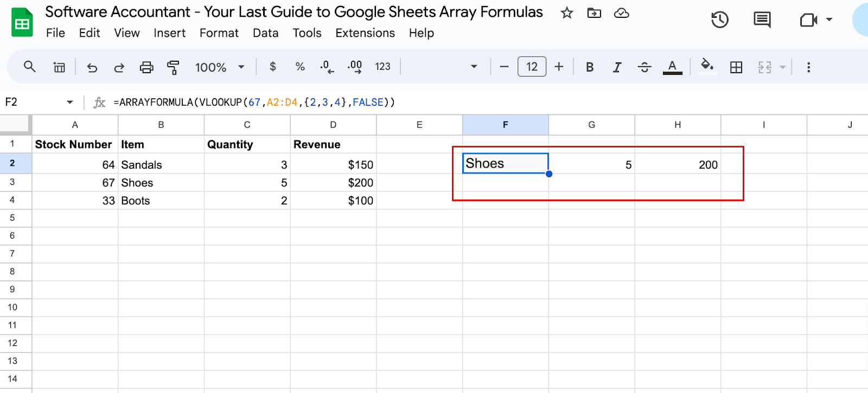868x393 pixels.
Task: Open the Extensions menu
Action: point(365,33)
